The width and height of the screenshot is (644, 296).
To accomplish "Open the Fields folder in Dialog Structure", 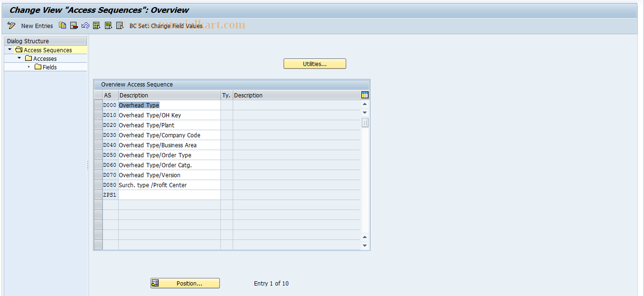I will point(46,67).
